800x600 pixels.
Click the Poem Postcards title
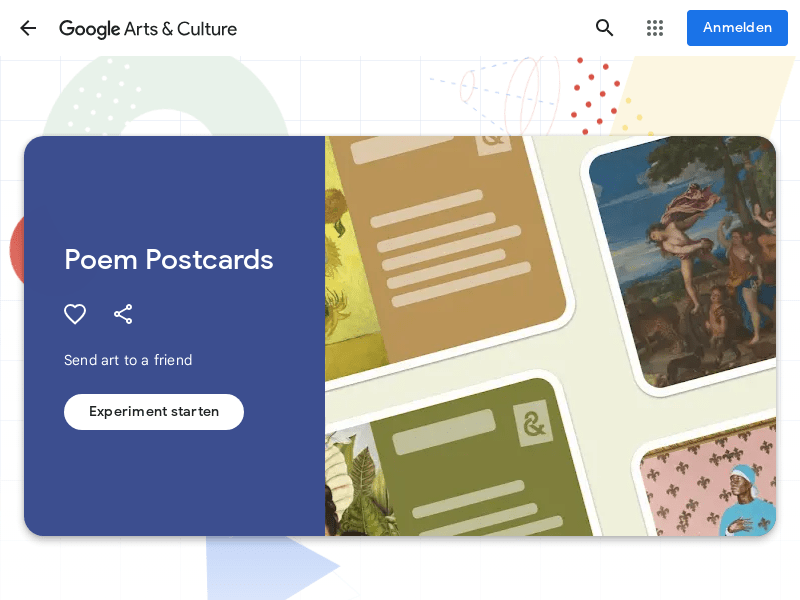[168, 260]
